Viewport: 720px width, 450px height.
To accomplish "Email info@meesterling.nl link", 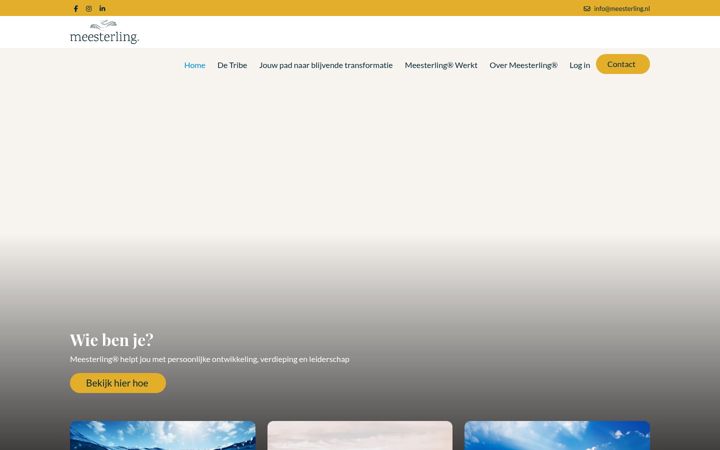I will click(x=622, y=8).
